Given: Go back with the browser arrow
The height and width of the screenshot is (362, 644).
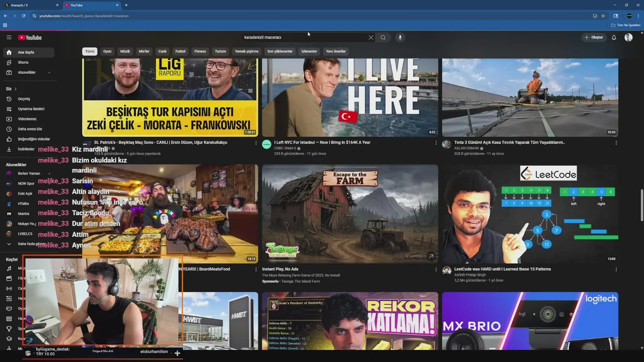Looking at the screenshot, I should tap(6, 16).
